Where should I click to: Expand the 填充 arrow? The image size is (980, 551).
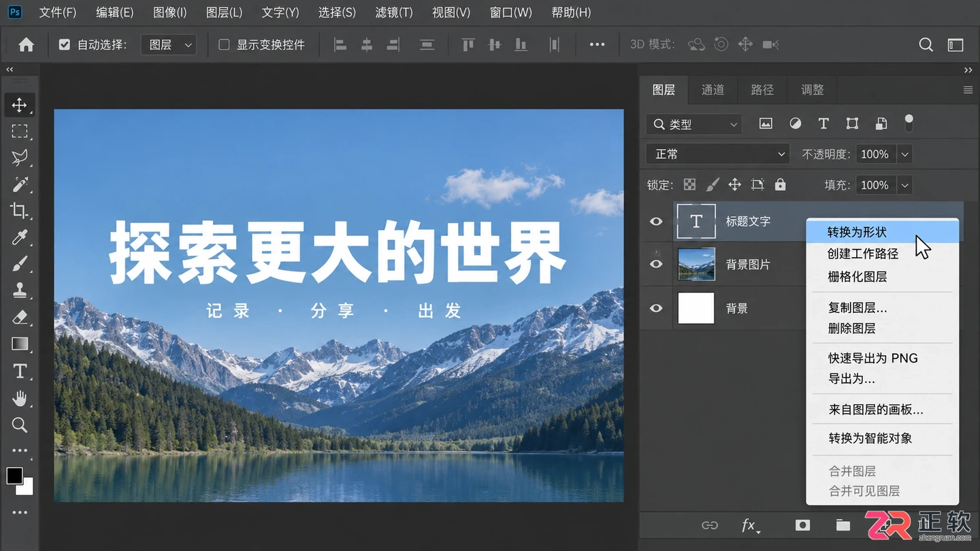pyautogui.click(x=905, y=185)
